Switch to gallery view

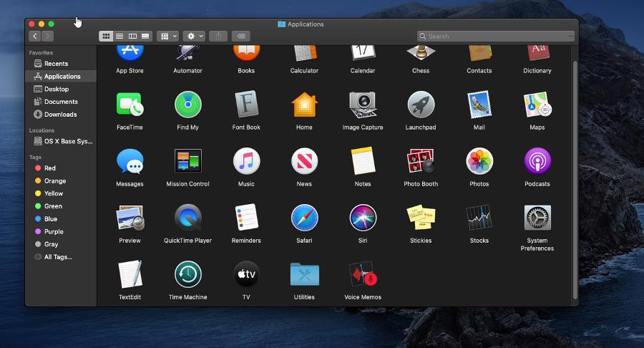coord(145,36)
